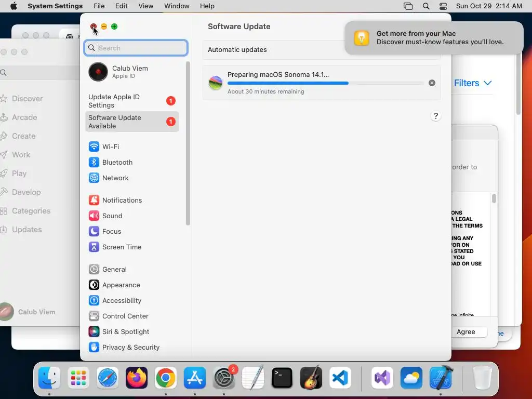
Task: Open Control Center from the menu bar
Action: 443,6
